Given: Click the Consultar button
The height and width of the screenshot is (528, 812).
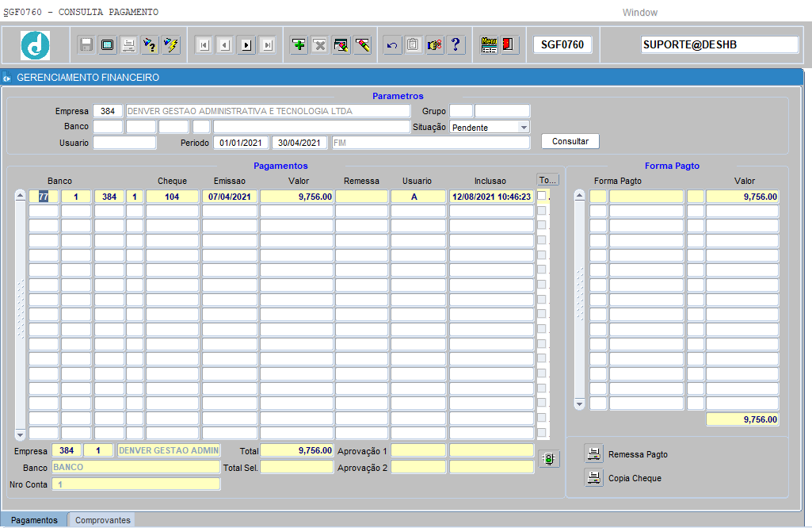Looking at the screenshot, I should click(570, 141).
